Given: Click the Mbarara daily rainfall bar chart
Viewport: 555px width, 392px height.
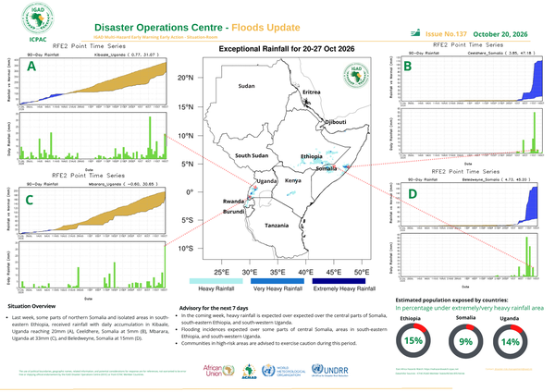Looking at the screenshot, I should [92, 265].
